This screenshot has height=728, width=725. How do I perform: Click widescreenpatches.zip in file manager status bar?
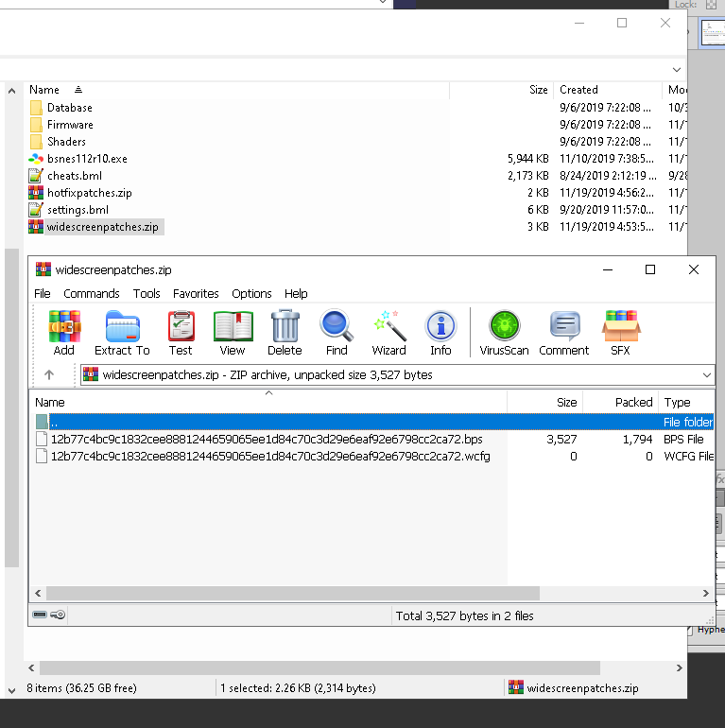click(582, 687)
